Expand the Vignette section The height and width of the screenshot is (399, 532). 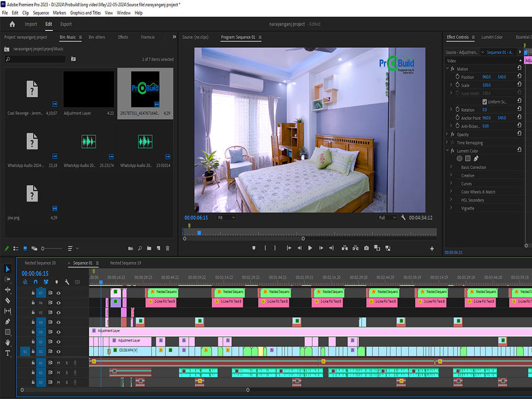pos(451,207)
